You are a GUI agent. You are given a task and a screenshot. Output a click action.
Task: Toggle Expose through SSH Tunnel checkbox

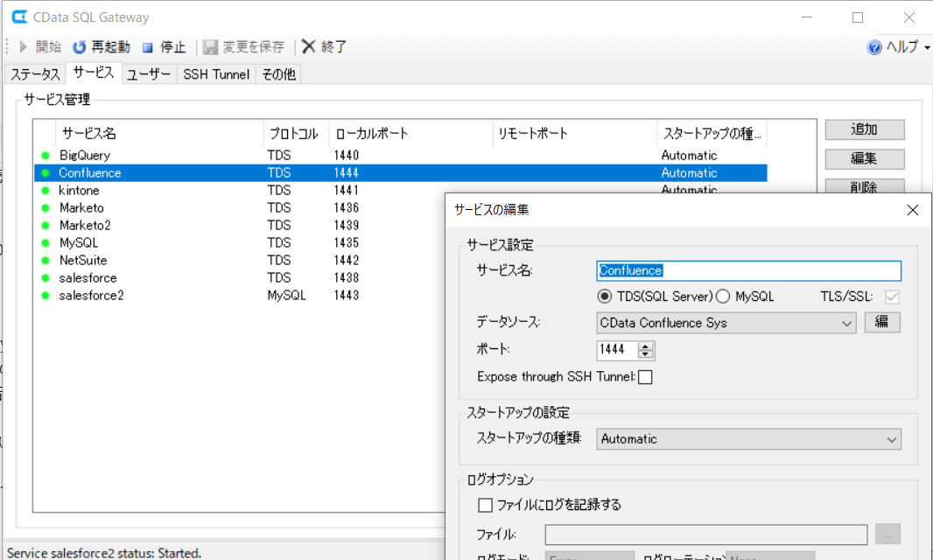(645, 377)
